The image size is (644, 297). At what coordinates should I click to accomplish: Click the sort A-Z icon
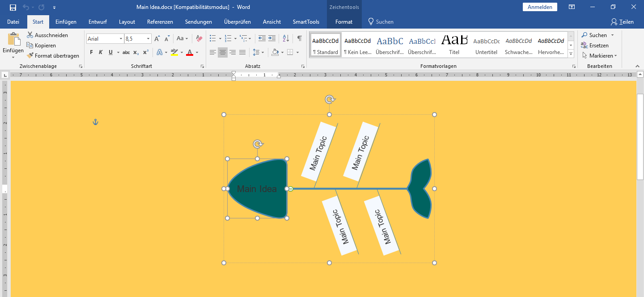287,39
